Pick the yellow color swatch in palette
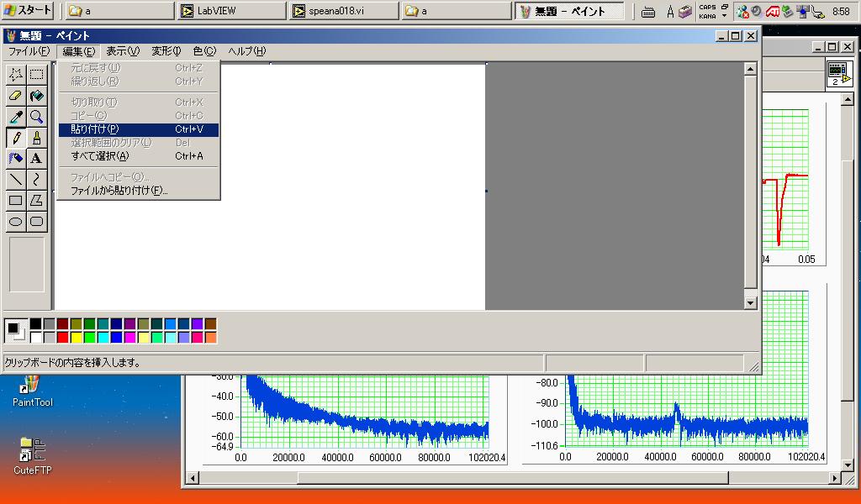Viewport: 861px width, 504px height. 76,338
